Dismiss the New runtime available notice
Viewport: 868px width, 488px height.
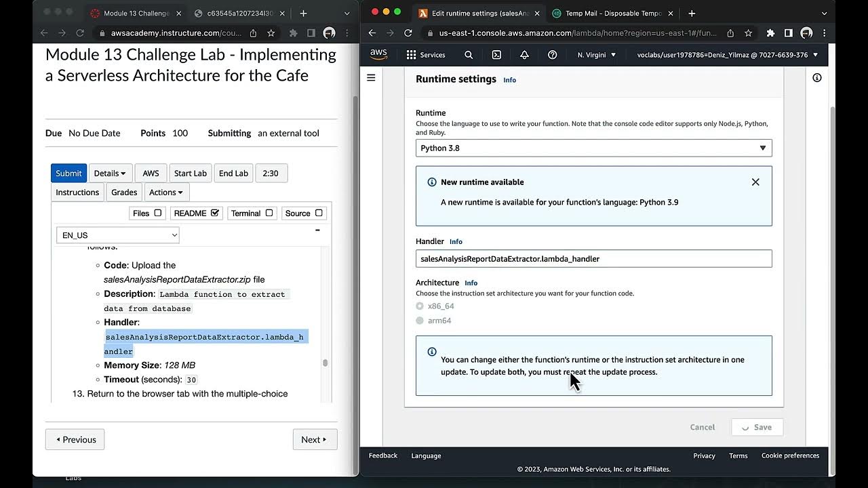755,182
